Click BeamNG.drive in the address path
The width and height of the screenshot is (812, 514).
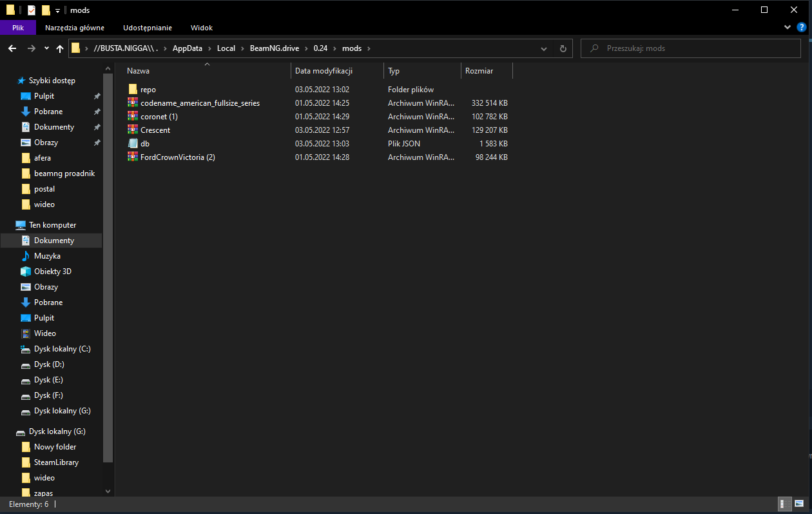274,48
